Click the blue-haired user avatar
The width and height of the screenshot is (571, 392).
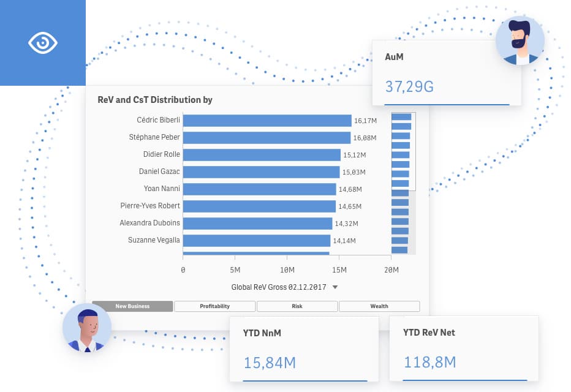coord(87,328)
